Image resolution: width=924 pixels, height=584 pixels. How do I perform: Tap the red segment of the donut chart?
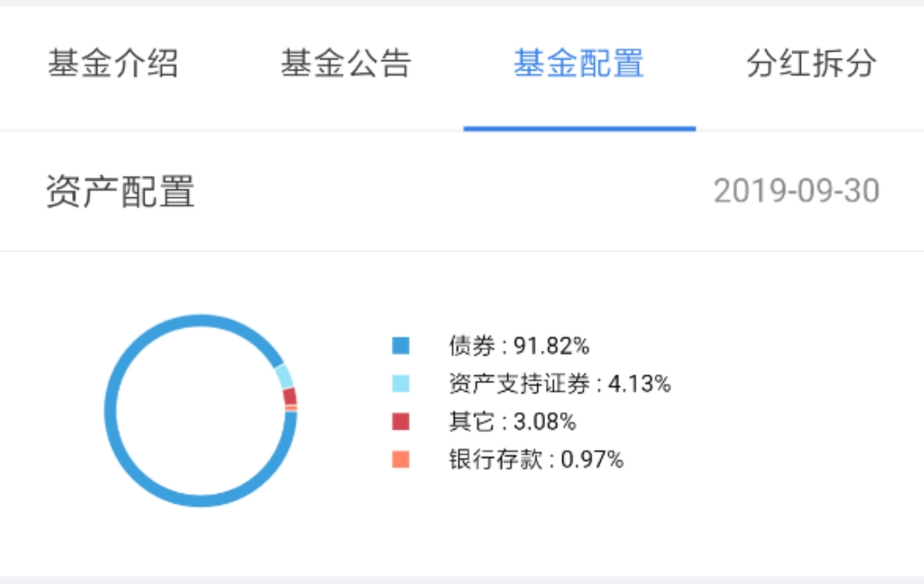coord(290,396)
